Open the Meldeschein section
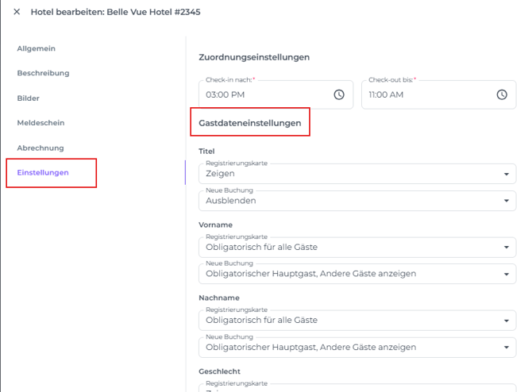 tap(40, 123)
